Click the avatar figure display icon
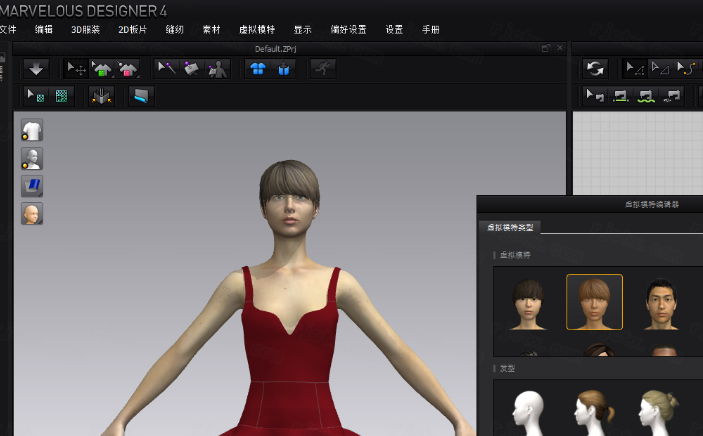 point(32,158)
